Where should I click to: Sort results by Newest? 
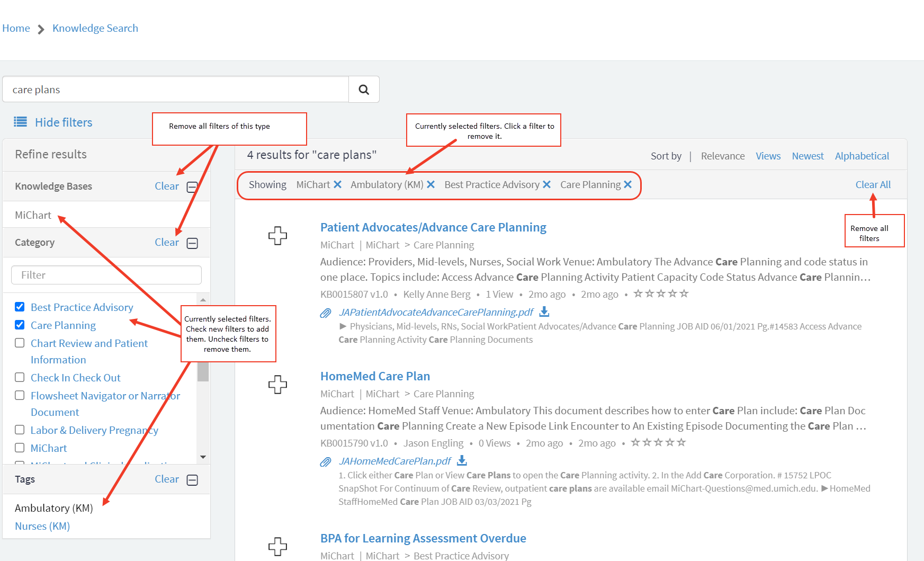808,156
